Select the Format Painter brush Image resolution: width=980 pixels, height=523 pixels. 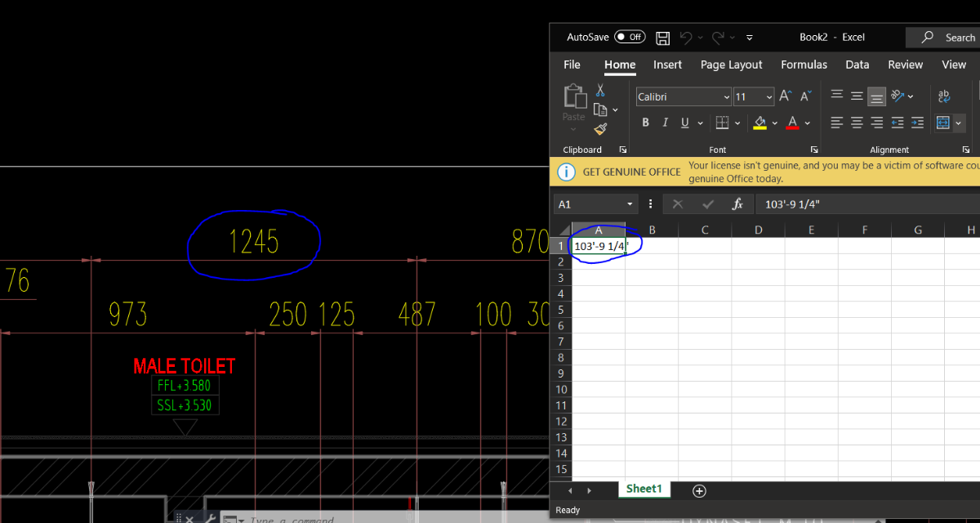pos(600,128)
